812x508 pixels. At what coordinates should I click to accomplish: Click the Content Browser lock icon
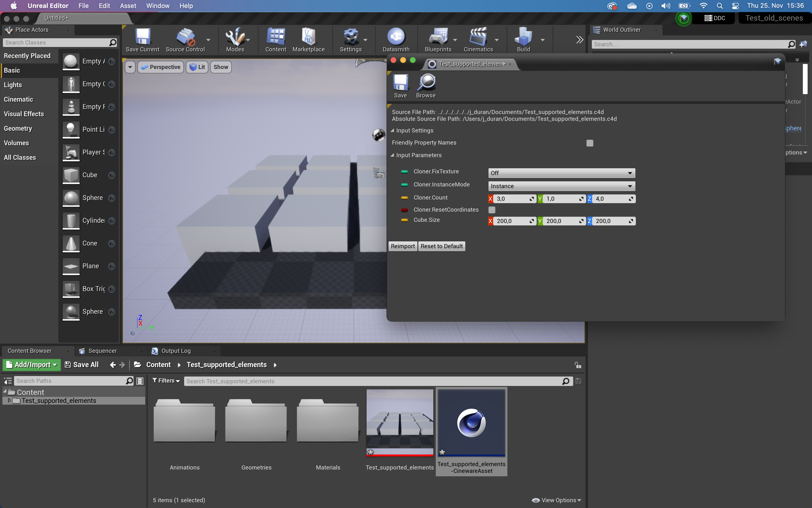[578, 365]
